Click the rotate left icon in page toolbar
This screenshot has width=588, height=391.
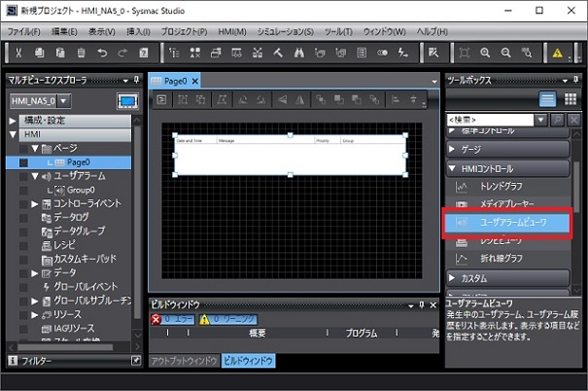pyautogui.click(x=243, y=100)
